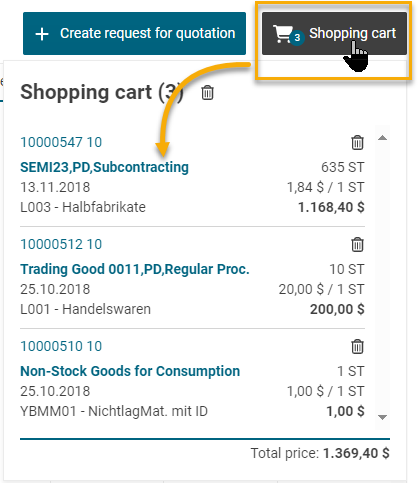Open requisition number 10000510 10
The image size is (418, 483).
61,346
